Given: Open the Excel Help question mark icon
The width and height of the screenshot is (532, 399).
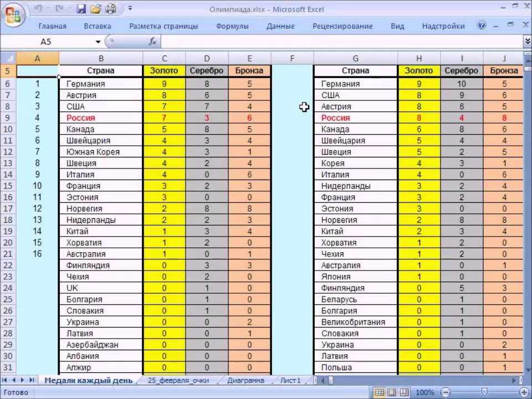Looking at the screenshot, I should 481,25.
